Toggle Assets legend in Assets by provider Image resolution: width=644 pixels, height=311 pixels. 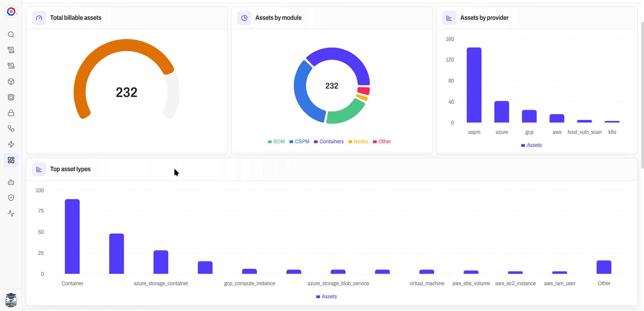click(531, 145)
